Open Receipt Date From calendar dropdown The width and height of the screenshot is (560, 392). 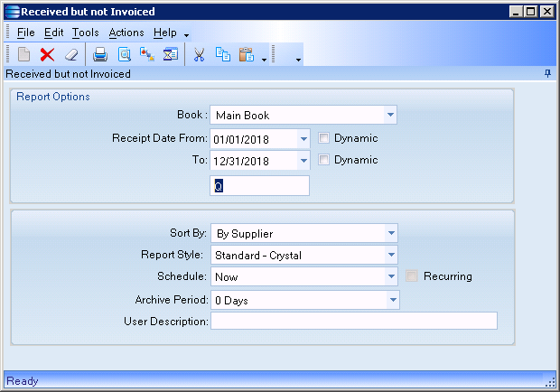[303, 139]
